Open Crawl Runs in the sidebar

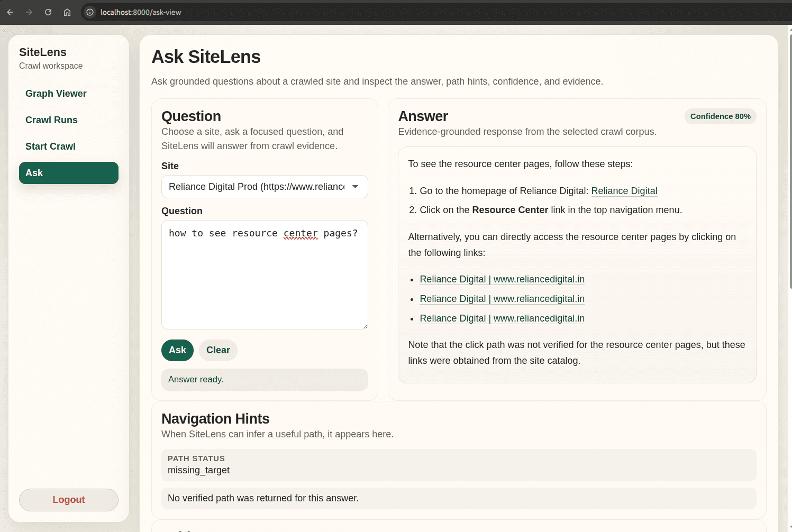click(69, 120)
